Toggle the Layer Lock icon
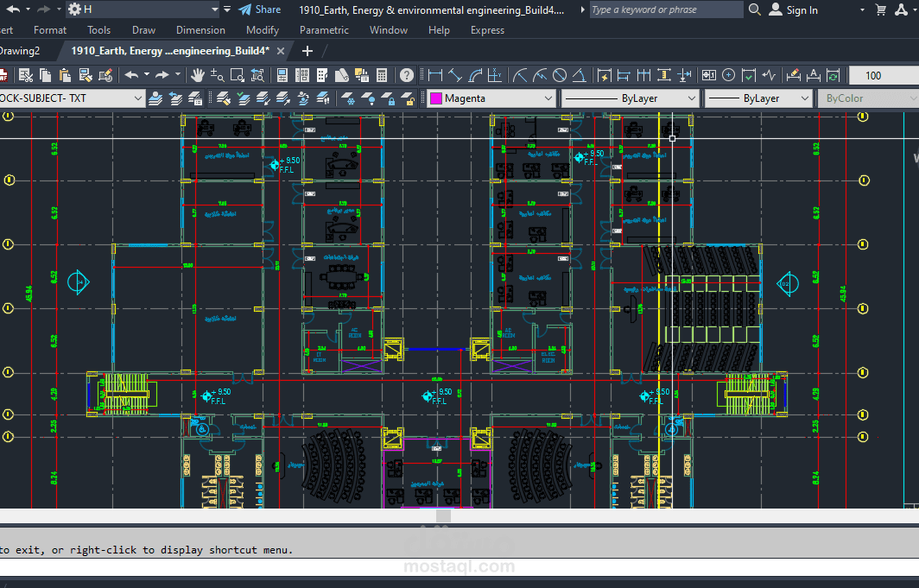Screen dimensions: 919x588 tap(388, 98)
